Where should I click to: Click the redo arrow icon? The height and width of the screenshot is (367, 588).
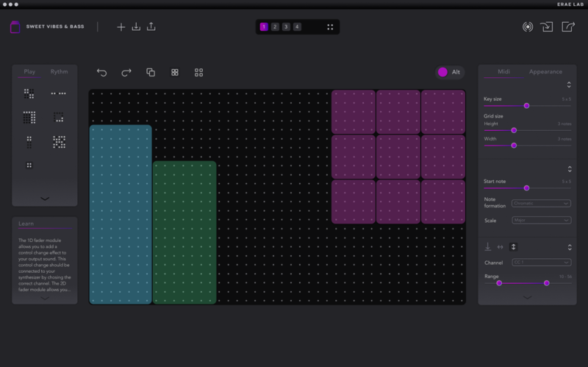pos(126,72)
